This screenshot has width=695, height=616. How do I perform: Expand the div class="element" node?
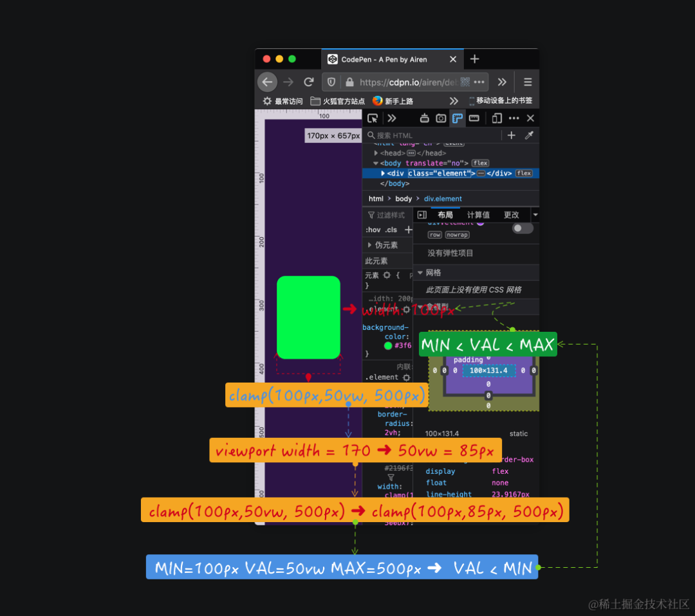383,173
